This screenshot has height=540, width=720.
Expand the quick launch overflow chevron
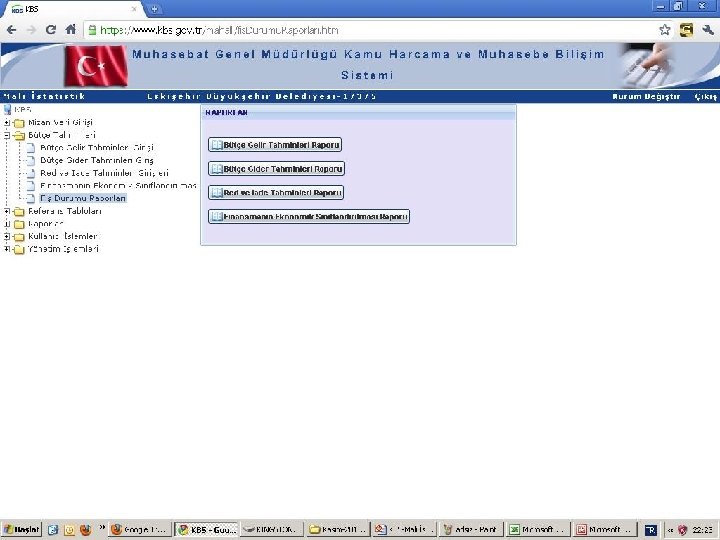pos(101,527)
